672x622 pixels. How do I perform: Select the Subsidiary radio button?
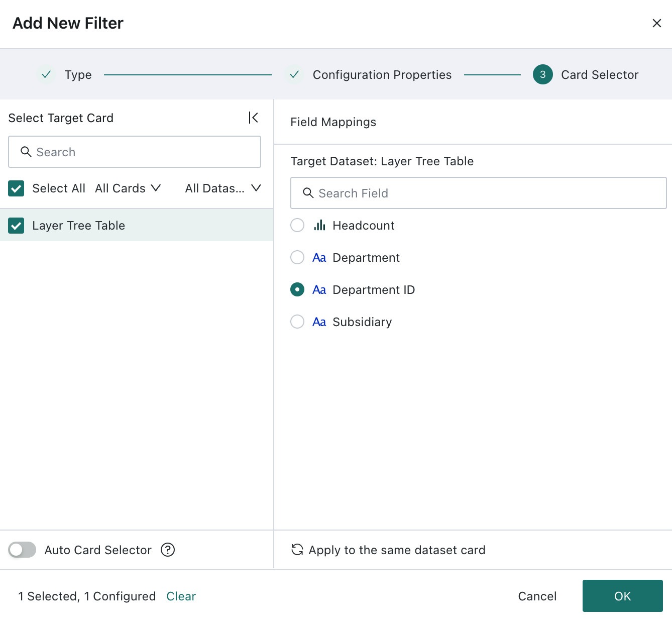[x=297, y=322]
